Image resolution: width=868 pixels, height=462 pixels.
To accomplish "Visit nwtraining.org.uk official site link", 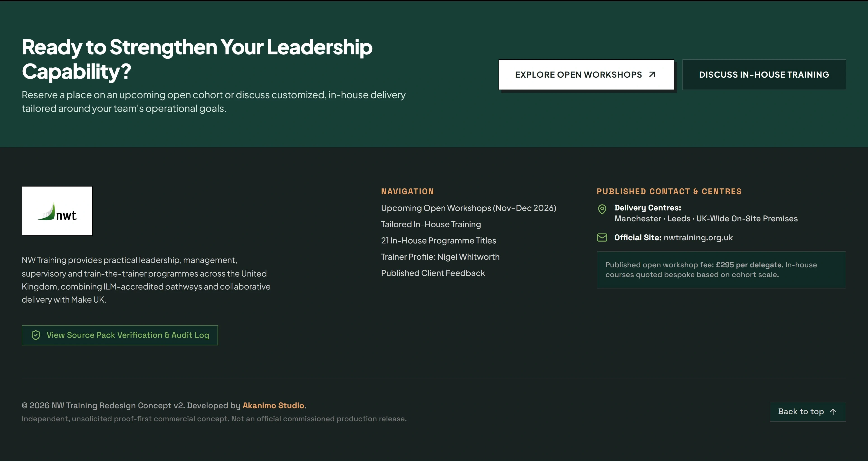I will point(698,238).
